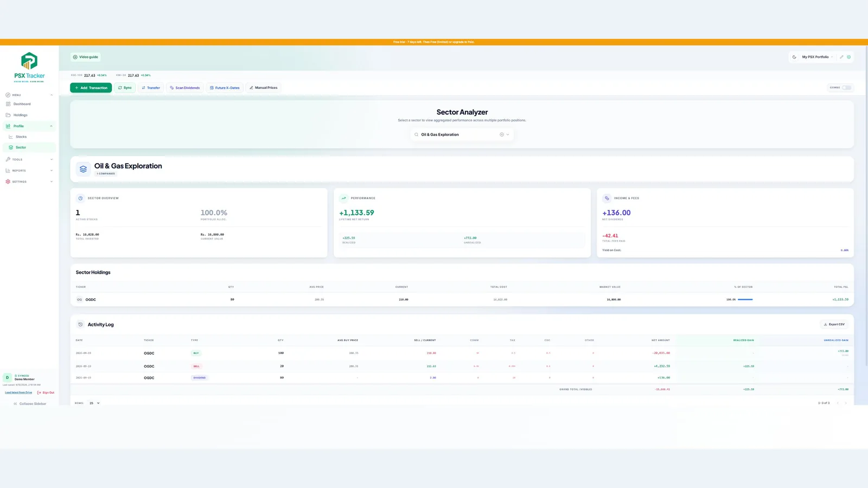
Task: Click the Oil & Gas Exploration layers icon
Action: coord(83,169)
